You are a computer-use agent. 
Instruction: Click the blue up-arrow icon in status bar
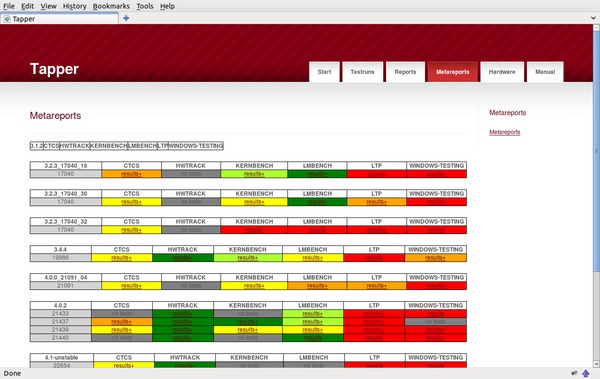586,373
